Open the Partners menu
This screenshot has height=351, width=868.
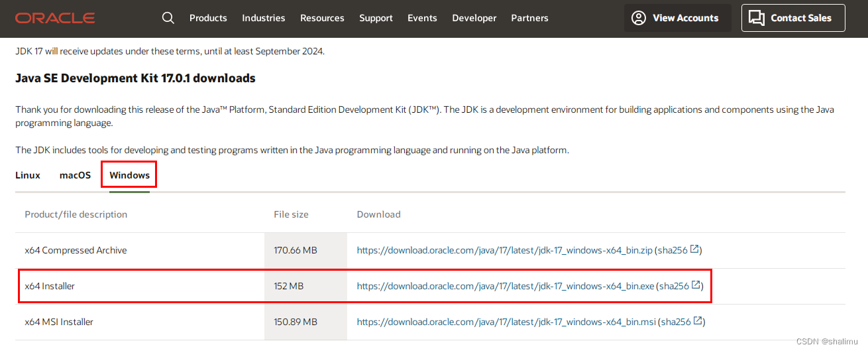pos(530,18)
